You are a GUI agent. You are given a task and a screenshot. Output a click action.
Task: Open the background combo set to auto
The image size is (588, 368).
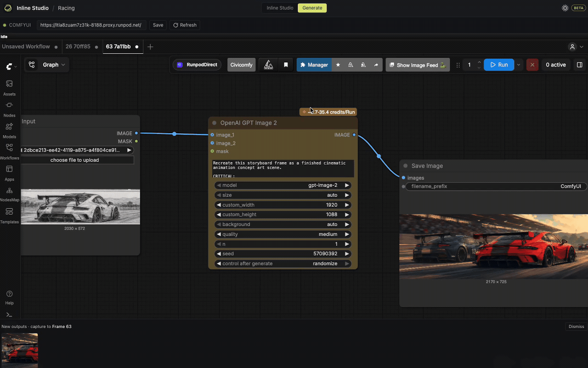[x=283, y=225]
